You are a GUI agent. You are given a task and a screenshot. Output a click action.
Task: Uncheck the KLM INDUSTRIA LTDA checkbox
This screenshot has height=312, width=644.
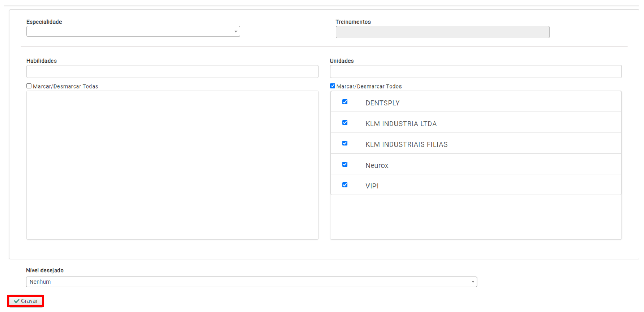pos(345,123)
